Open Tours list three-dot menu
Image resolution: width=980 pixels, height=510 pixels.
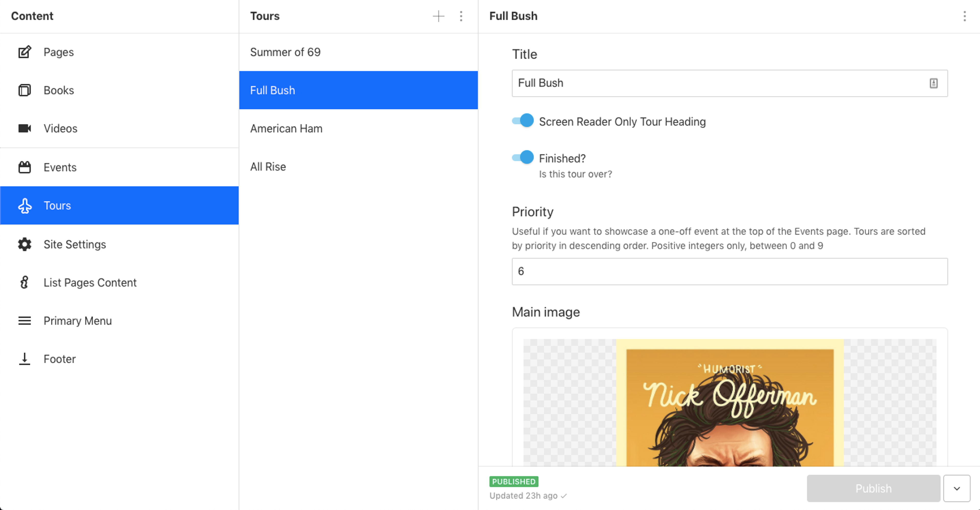click(x=461, y=16)
